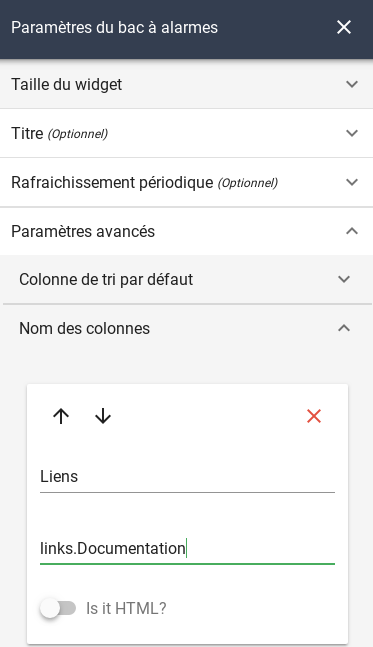
Task: Click the chevron beside Rafraichissement périodique
Action: coord(352,182)
